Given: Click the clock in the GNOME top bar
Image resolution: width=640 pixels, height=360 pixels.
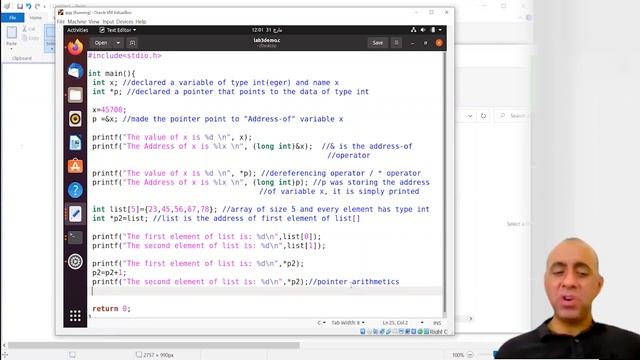Looking at the screenshot, I should pyautogui.click(x=267, y=30).
